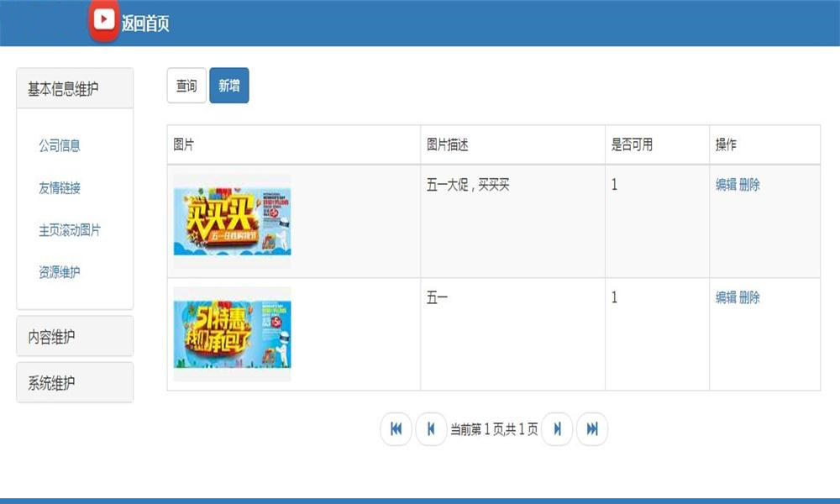Go to the next page
The width and height of the screenshot is (840, 504).
pos(557,429)
